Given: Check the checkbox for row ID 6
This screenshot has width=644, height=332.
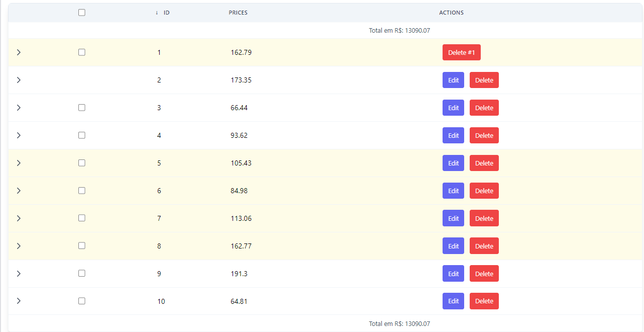Looking at the screenshot, I should point(82,191).
